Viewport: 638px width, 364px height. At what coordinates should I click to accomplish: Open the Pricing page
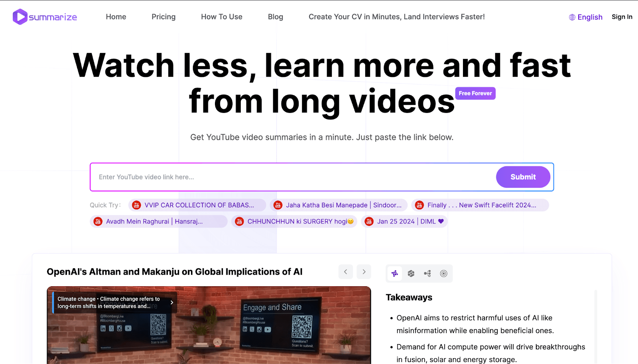tap(163, 17)
